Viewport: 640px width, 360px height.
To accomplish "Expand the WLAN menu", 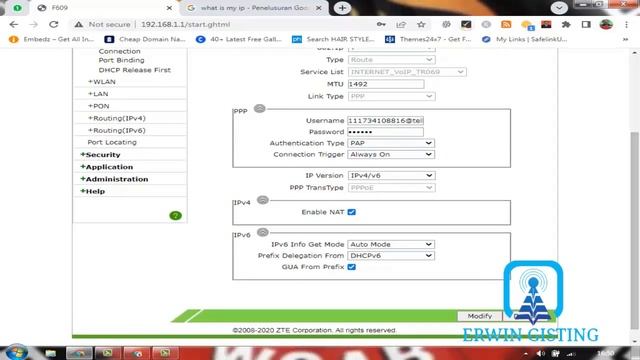I will [x=102, y=82].
